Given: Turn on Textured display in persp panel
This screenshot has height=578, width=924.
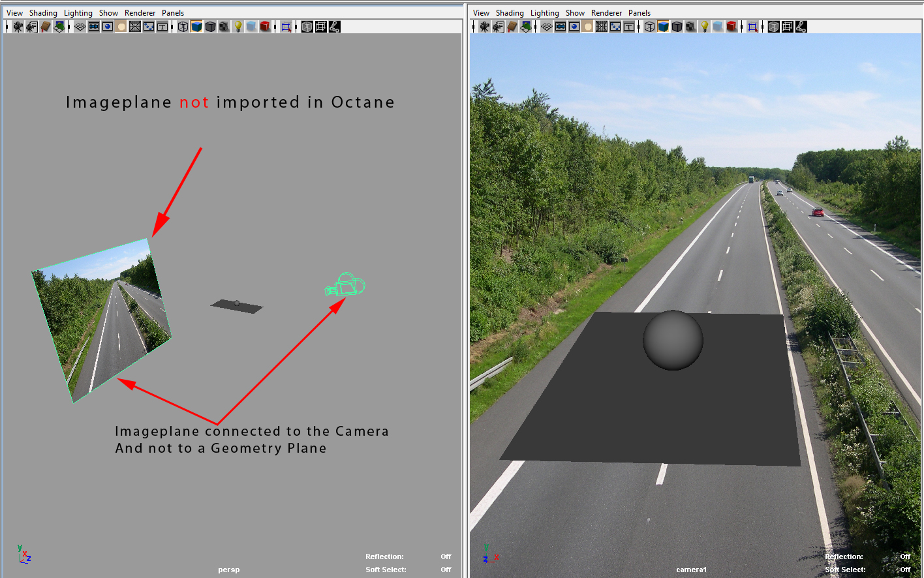Looking at the screenshot, I should tap(224, 27).
